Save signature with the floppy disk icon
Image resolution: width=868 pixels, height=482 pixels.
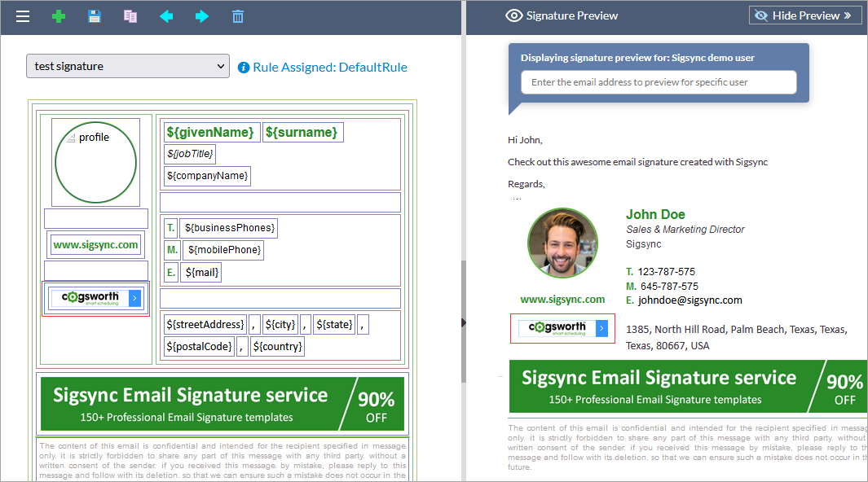coord(95,16)
